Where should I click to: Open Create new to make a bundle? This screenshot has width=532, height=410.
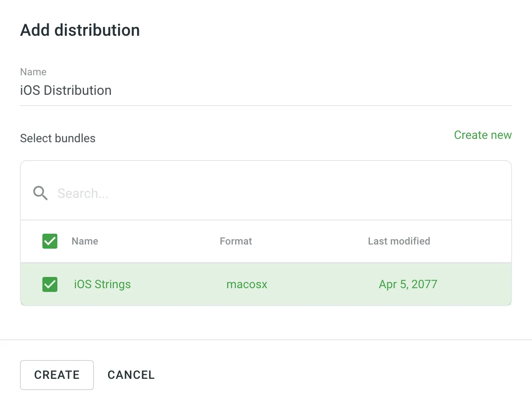pyautogui.click(x=483, y=135)
